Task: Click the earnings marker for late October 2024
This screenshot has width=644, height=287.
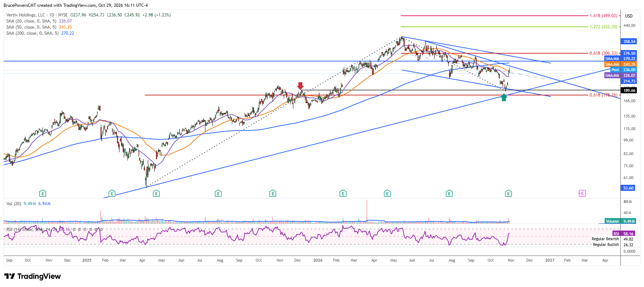Action: [43, 194]
